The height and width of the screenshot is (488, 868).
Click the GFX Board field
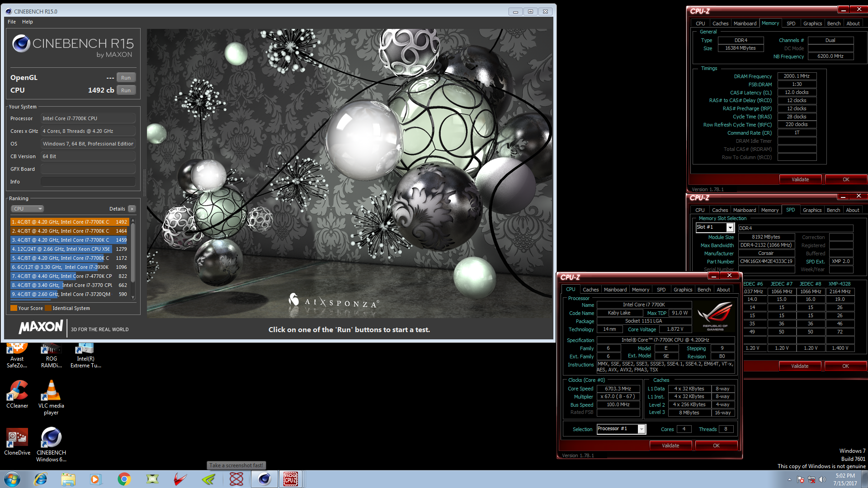pos(88,169)
